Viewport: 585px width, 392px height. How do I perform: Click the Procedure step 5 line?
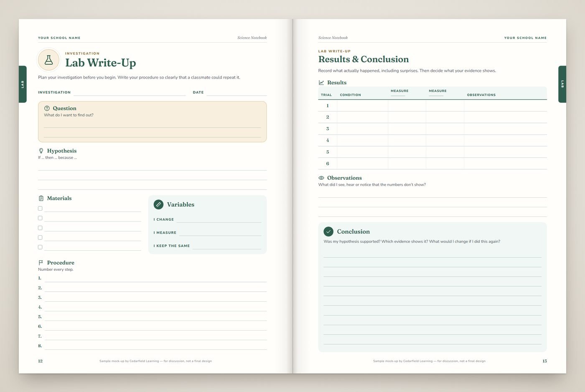pos(155,317)
